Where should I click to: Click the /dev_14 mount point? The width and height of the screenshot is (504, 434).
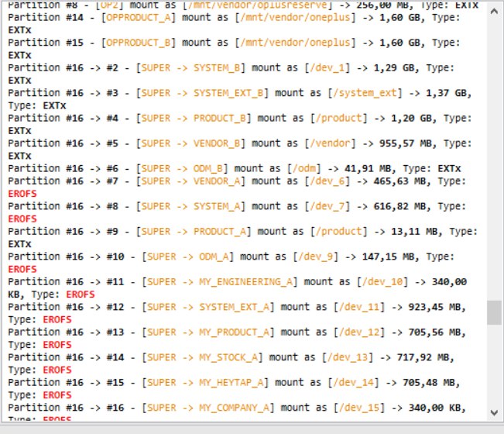[x=354, y=382]
